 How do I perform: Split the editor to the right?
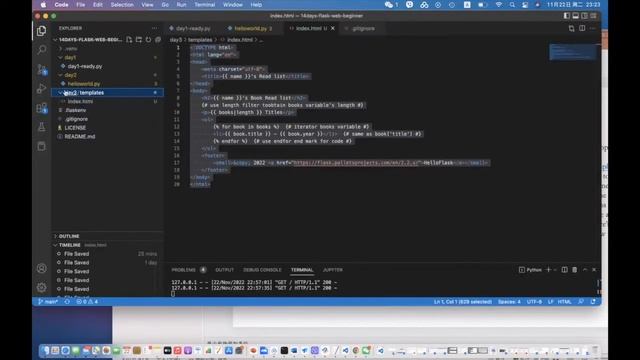point(582,28)
